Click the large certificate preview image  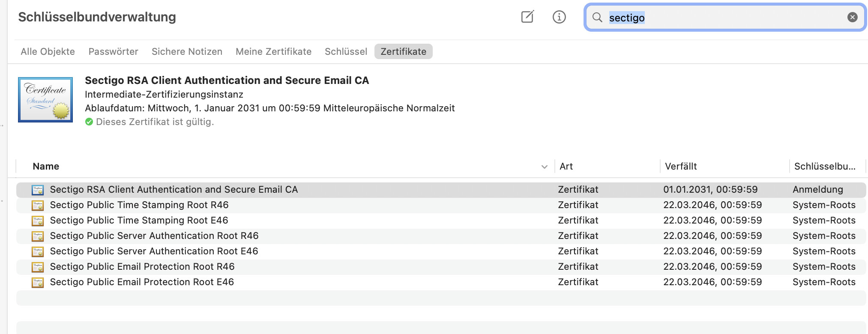(45, 100)
